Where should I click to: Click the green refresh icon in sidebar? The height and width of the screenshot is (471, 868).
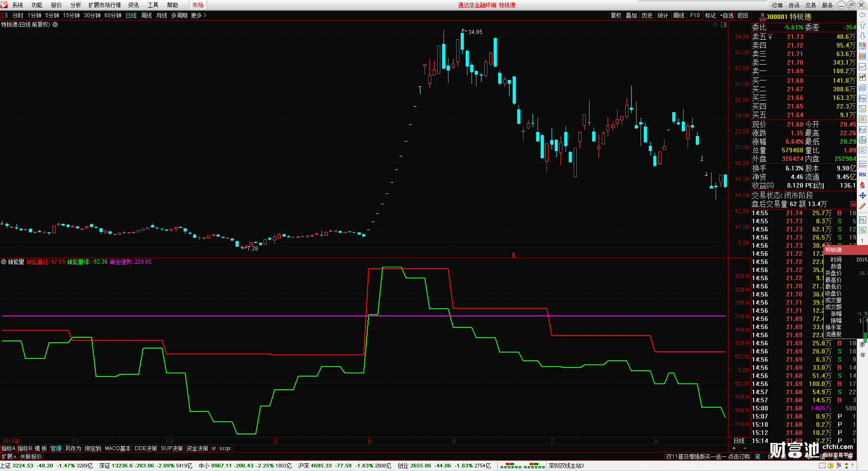click(863, 231)
